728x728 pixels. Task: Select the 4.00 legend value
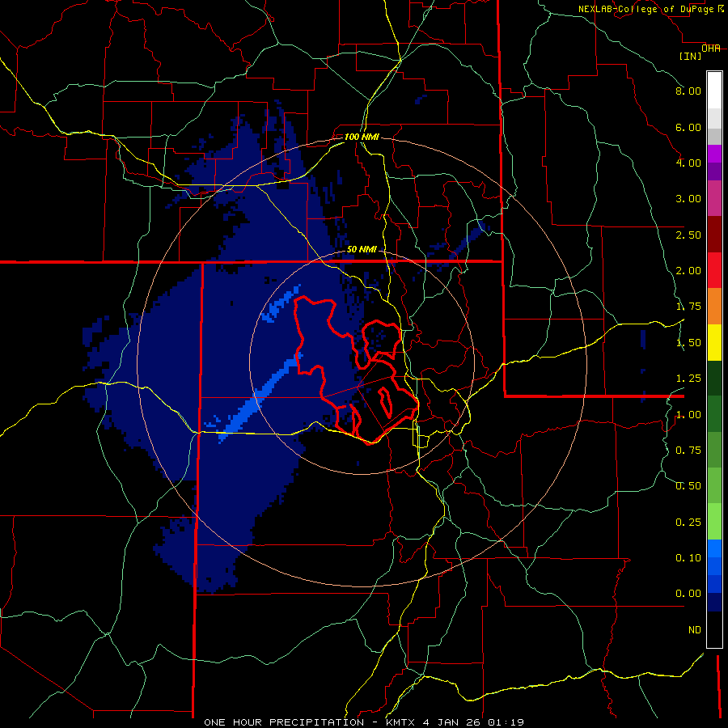[688, 163]
